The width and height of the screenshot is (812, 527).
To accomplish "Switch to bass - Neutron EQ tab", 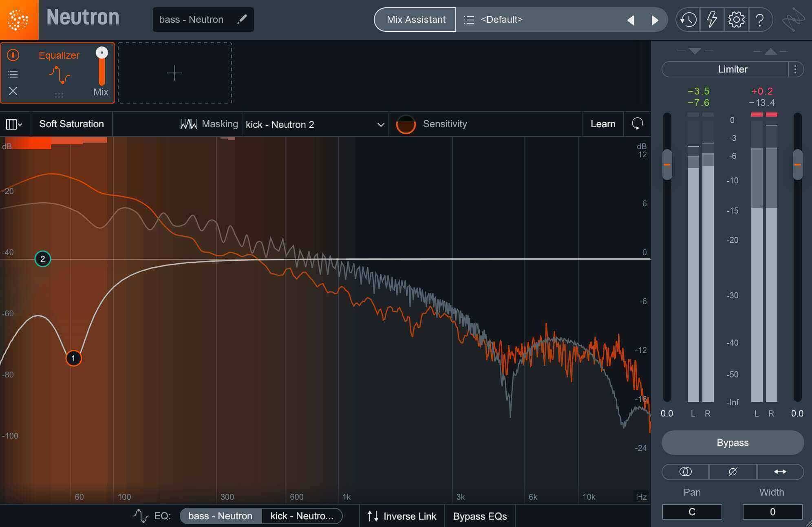I will point(220,516).
